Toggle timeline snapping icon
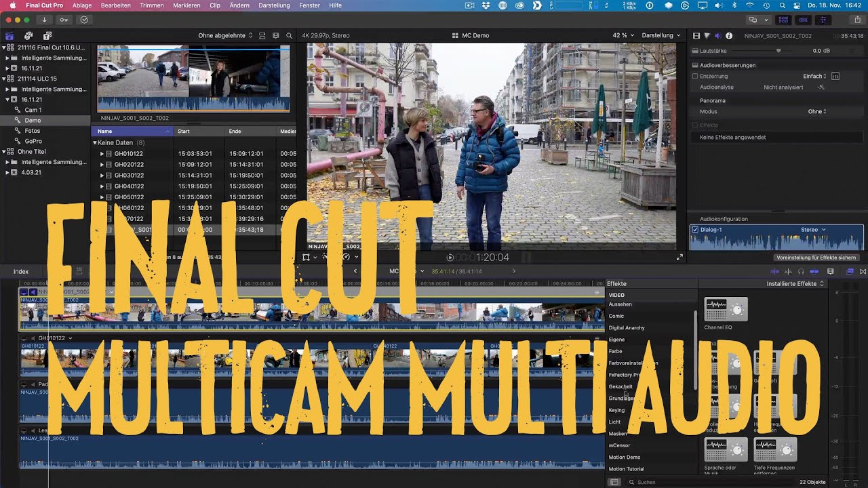 [x=815, y=271]
